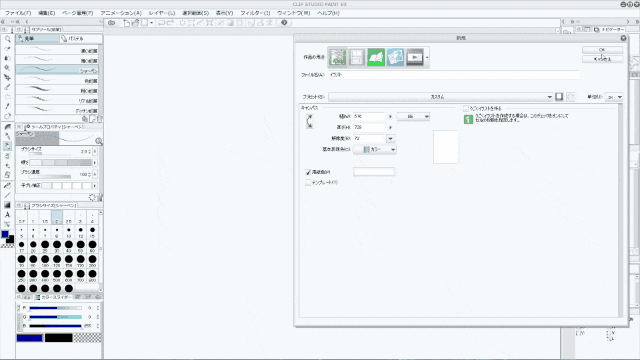
Task: Select the Comic work type icon
Action: [357, 57]
